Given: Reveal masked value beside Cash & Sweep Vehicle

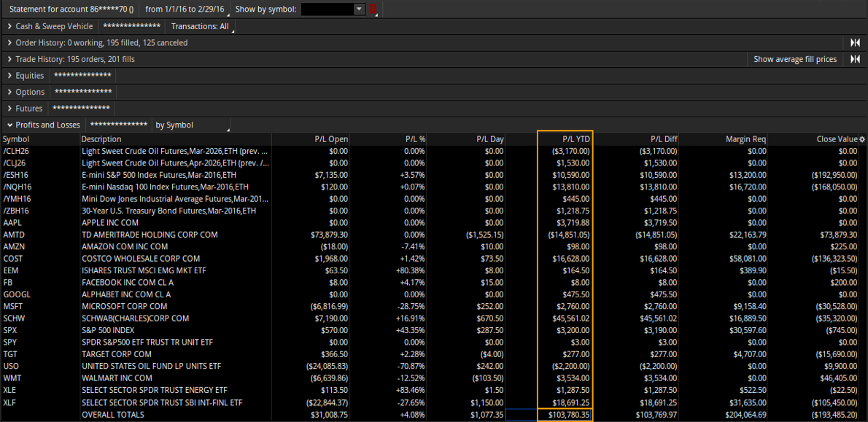Looking at the screenshot, I should tap(132, 26).
